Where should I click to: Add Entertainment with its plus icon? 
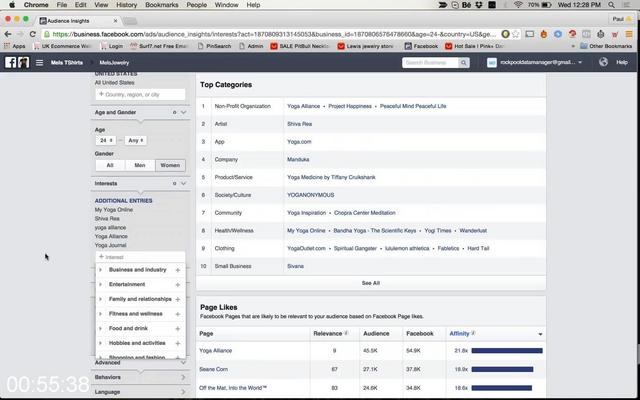(x=178, y=285)
